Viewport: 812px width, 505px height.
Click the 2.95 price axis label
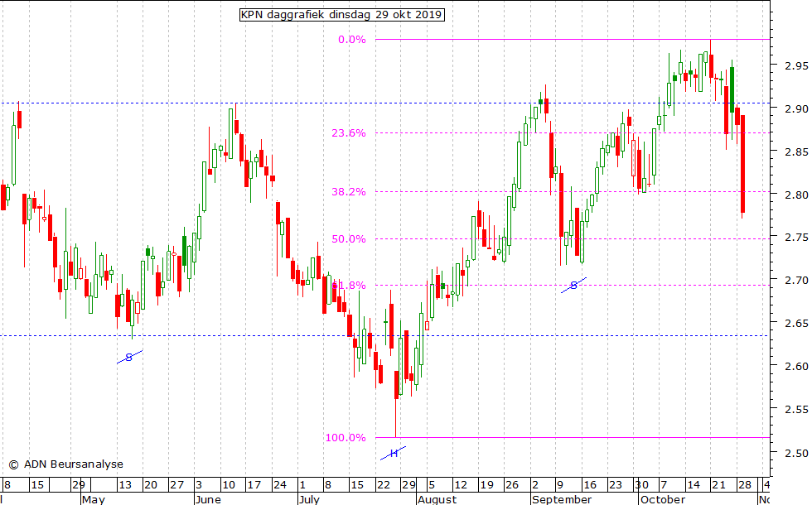click(x=796, y=65)
